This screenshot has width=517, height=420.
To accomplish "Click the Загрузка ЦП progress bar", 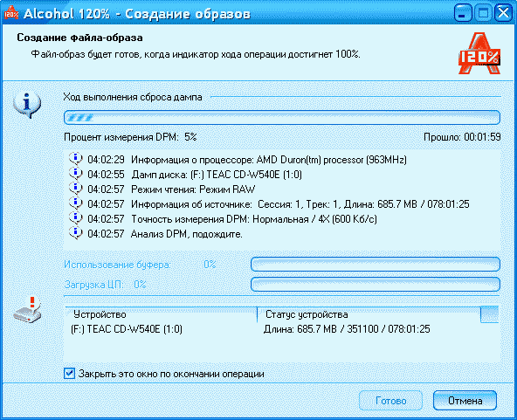I will pos(376,284).
